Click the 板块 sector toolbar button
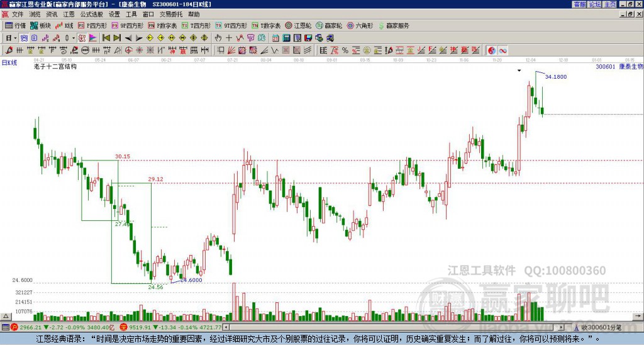The width and height of the screenshot is (644, 345). click(x=40, y=25)
